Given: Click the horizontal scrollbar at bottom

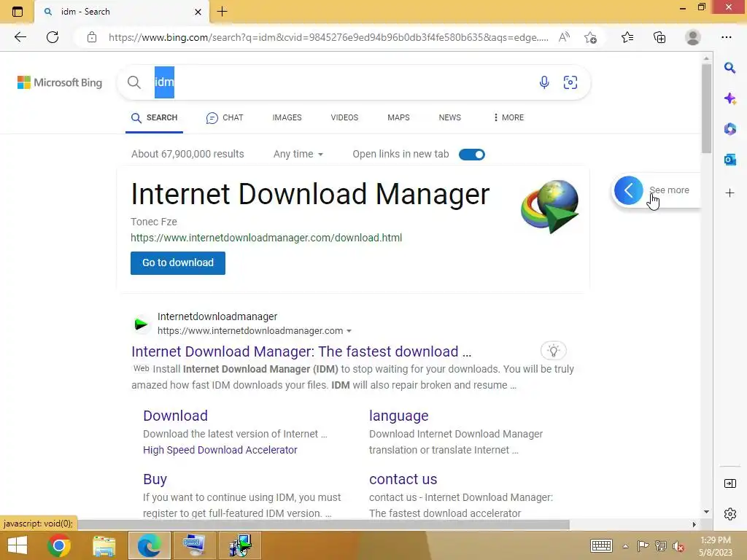Looking at the screenshot, I should pyautogui.click(x=323, y=524).
